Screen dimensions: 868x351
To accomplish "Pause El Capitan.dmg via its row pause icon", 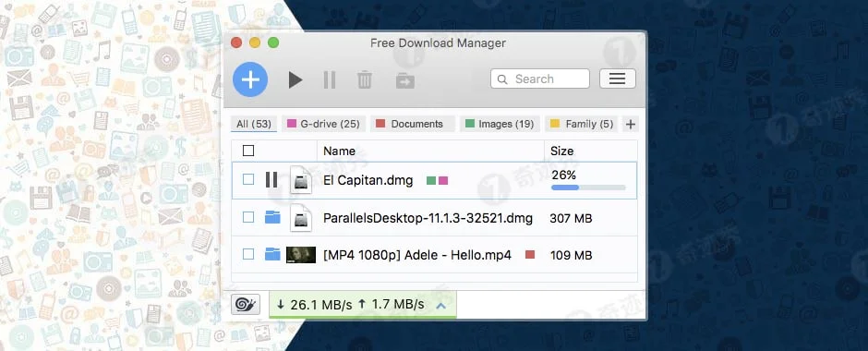I will (x=271, y=179).
